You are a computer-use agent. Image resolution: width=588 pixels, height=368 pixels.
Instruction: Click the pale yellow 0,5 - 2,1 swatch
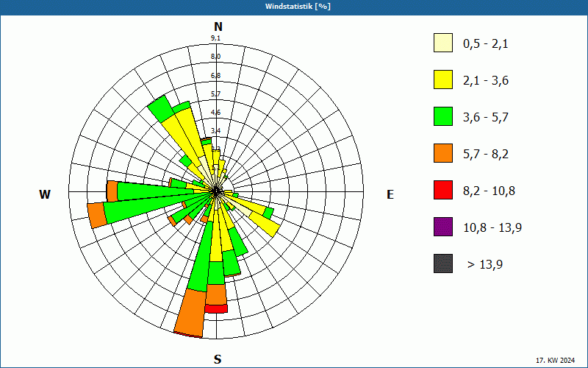point(443,43)
